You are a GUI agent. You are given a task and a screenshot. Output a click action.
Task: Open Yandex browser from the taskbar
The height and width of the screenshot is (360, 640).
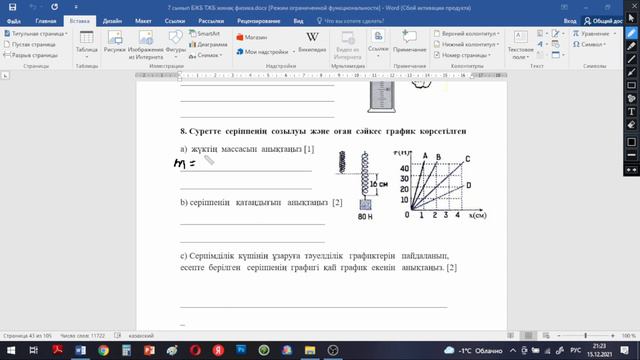[x=218, y=350]
